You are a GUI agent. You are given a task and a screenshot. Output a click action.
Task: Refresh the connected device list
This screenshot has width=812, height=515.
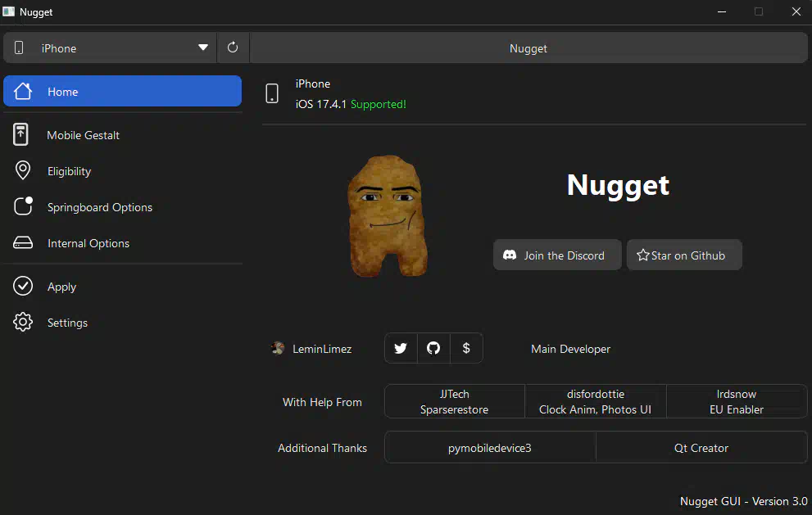pyautogui.click(x=233, y=47)
